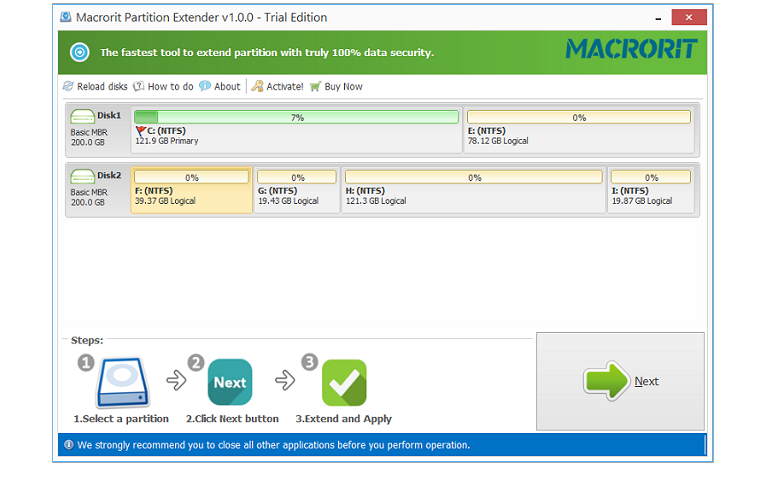The image size is (778, 493).
Task: Click the '2.Click Next button' label
Action: click(x=232, y=419)
